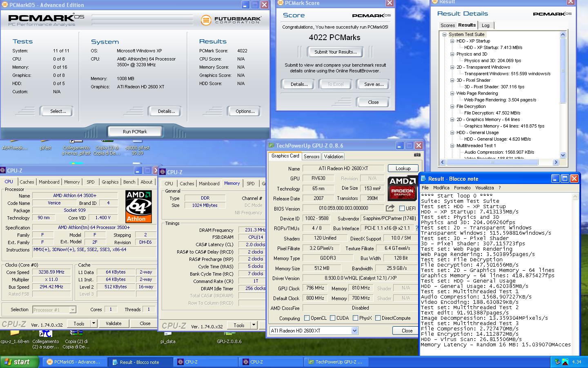The width and height of the screenshot is (588, 368).
Task: Switch to TechPowerUp GPU-Z taskbar button
Action: tap(336, 362)
